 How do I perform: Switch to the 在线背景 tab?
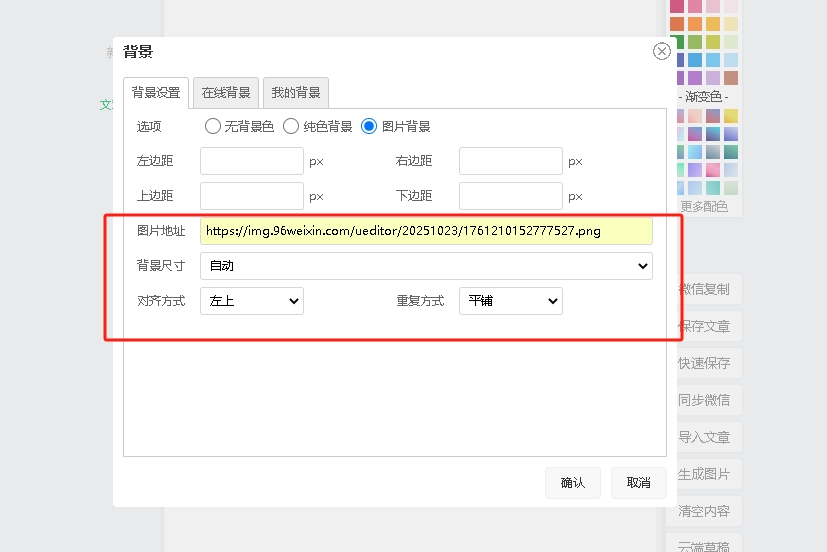[226, 93]
